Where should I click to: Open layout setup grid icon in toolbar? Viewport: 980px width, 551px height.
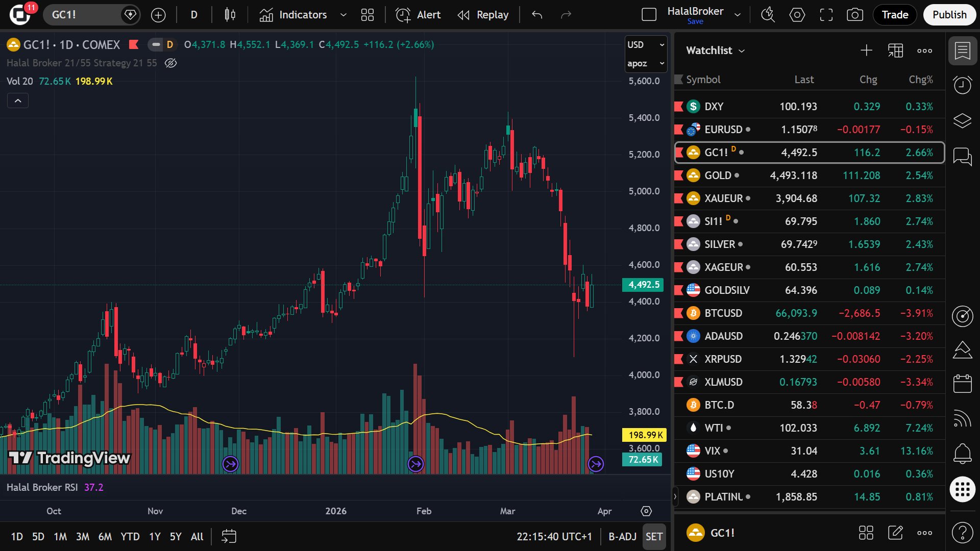click(367, 15)
